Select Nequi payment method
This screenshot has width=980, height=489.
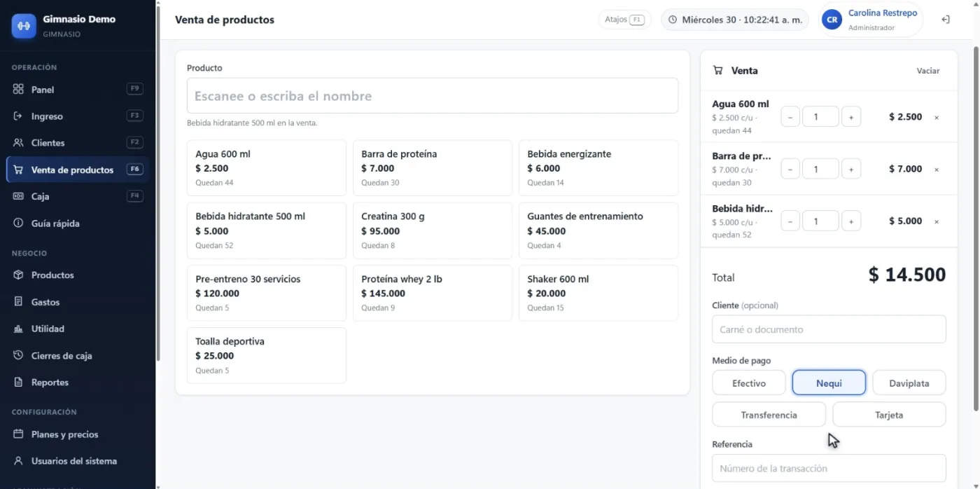coord(829,383)
